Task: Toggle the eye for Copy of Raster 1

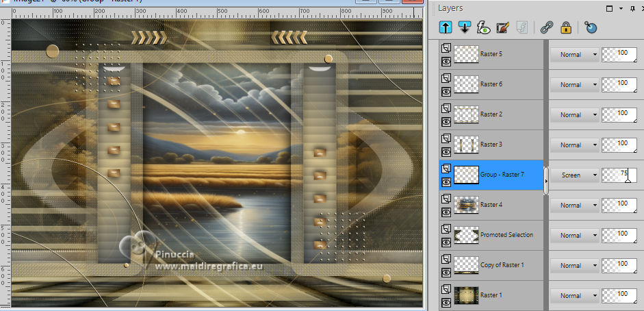Action: coord(446,273)
